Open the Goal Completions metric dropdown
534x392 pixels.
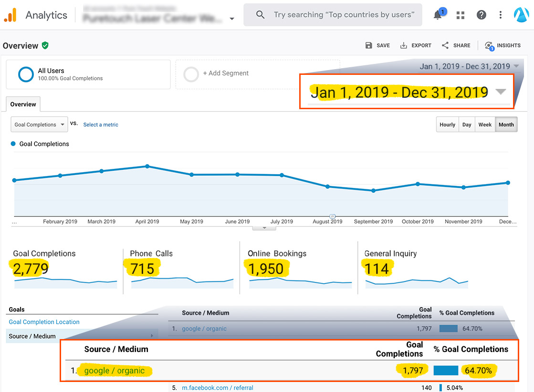click(39, 124)
